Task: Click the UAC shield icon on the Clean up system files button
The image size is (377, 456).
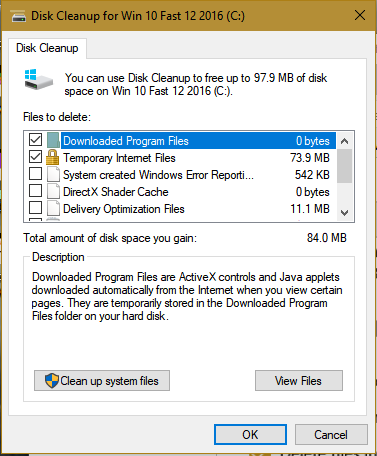Action: click(52, 380)
